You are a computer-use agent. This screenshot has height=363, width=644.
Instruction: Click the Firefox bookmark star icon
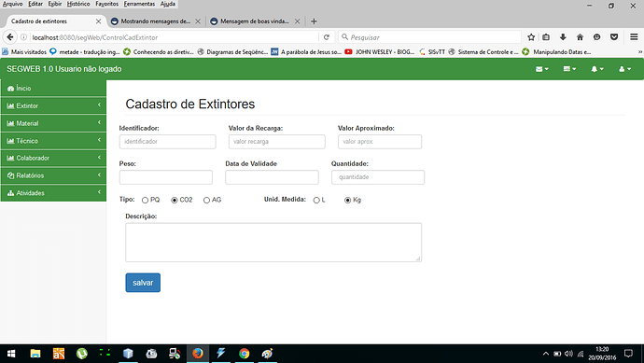coord(531,37)
